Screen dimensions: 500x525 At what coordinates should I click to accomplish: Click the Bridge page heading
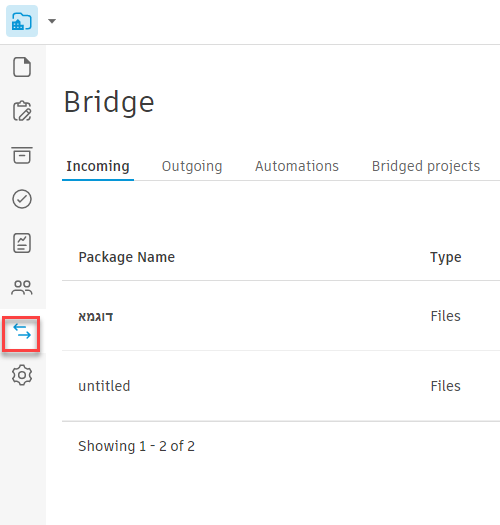109,102
